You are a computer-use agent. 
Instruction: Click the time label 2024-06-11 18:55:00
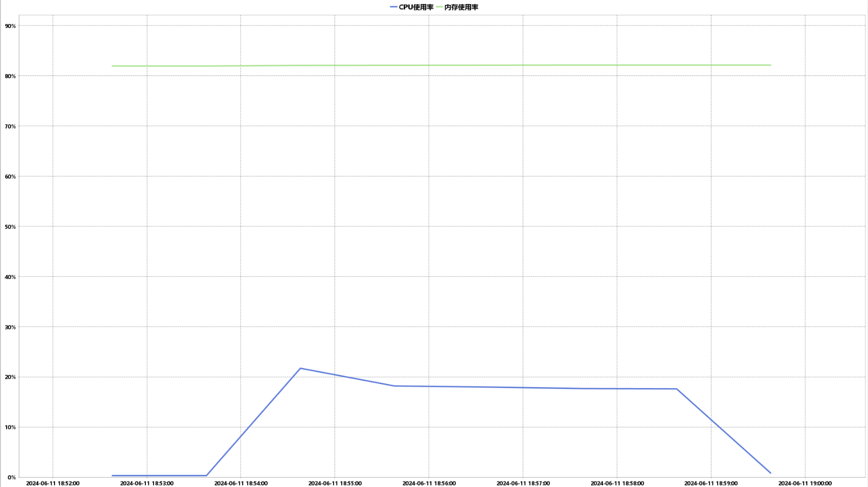(335, 483)
